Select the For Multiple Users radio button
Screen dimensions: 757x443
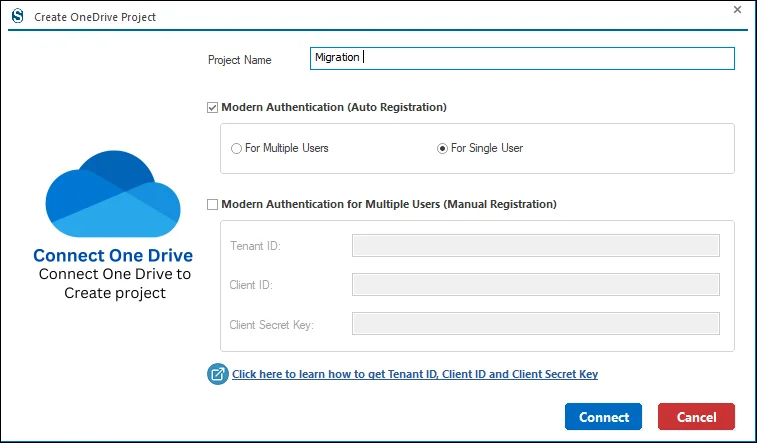point(236,149)
